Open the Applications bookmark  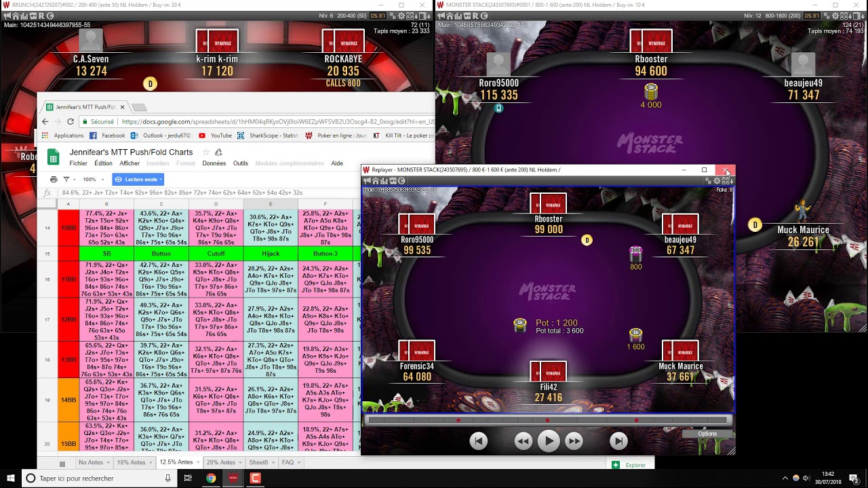(x=63, y=136)
